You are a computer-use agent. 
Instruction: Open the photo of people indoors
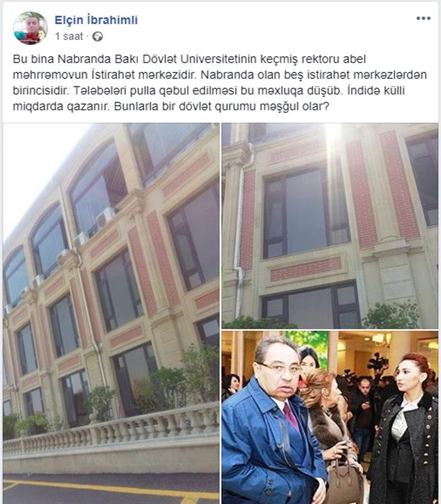click(x=329, y=417)
